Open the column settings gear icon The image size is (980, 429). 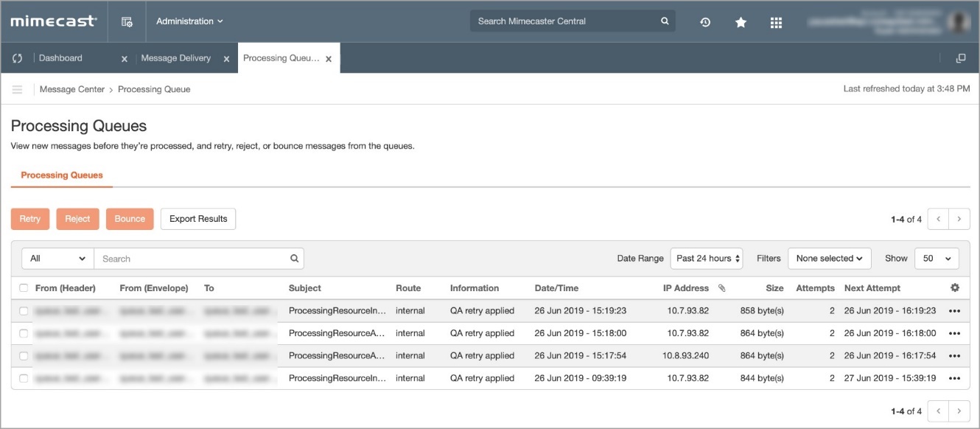click(954, 287)
